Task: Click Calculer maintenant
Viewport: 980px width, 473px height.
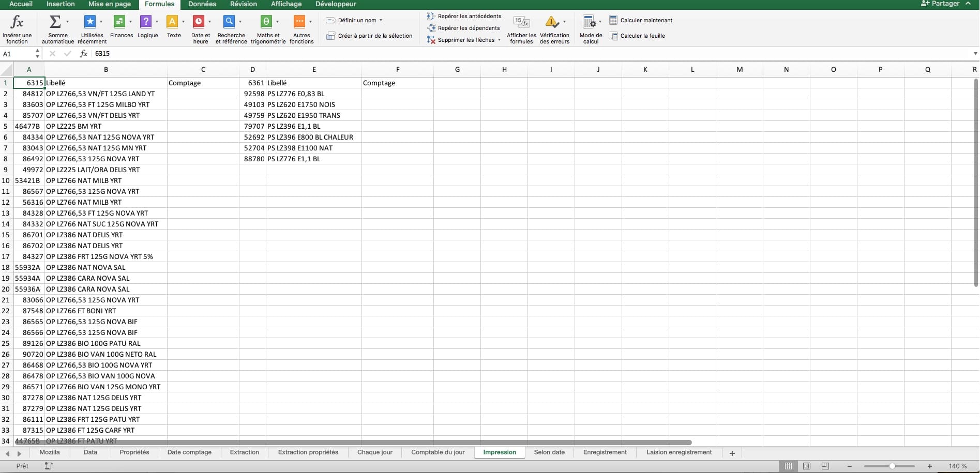Action: click(x=646, y=20)
